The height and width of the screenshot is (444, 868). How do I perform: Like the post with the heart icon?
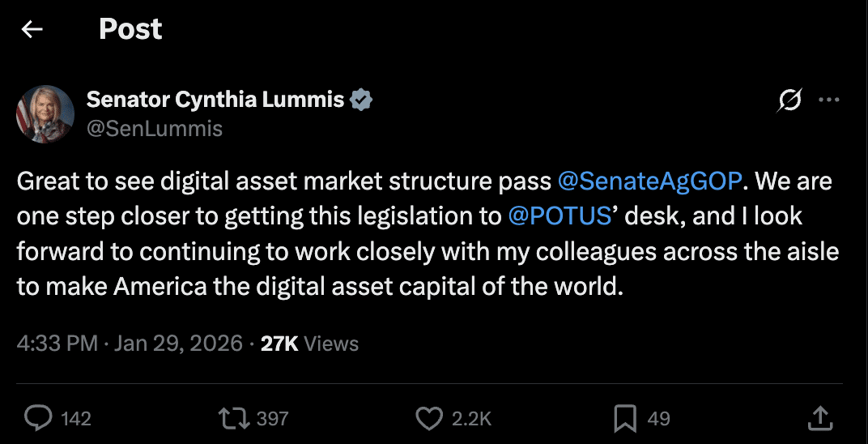click(429, 418)
